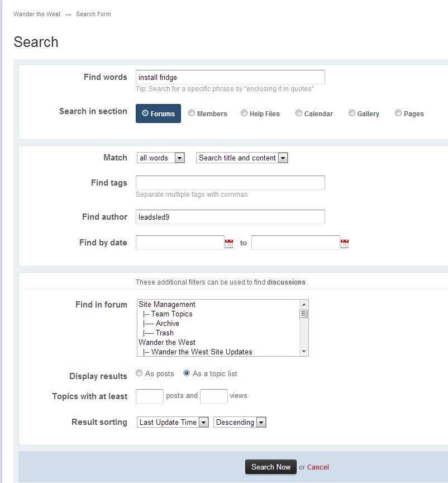
Task: Click the Wander the West breadcrumb link
Action: pyautogui.click(x=37, y=14)
